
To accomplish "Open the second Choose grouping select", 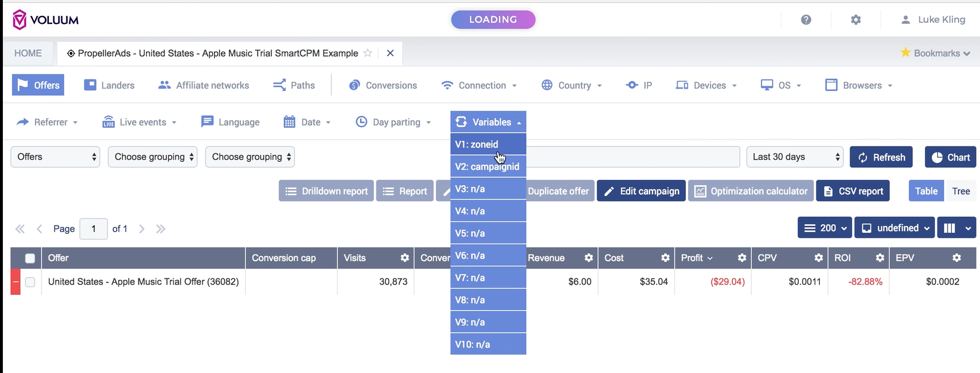I will (250, 157).
